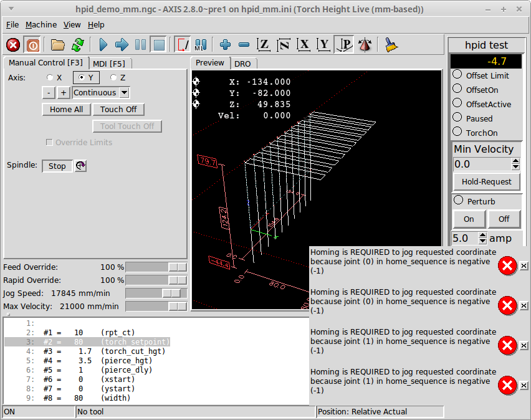Reload the current file
The image size is (531, 420).
pos(77,45)
